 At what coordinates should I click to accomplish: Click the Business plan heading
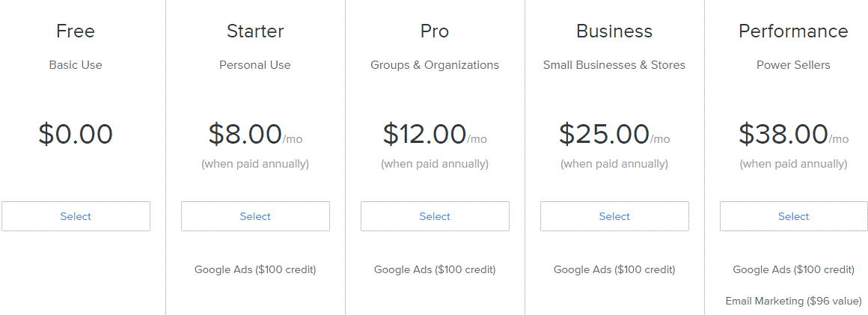pos(614,31)
